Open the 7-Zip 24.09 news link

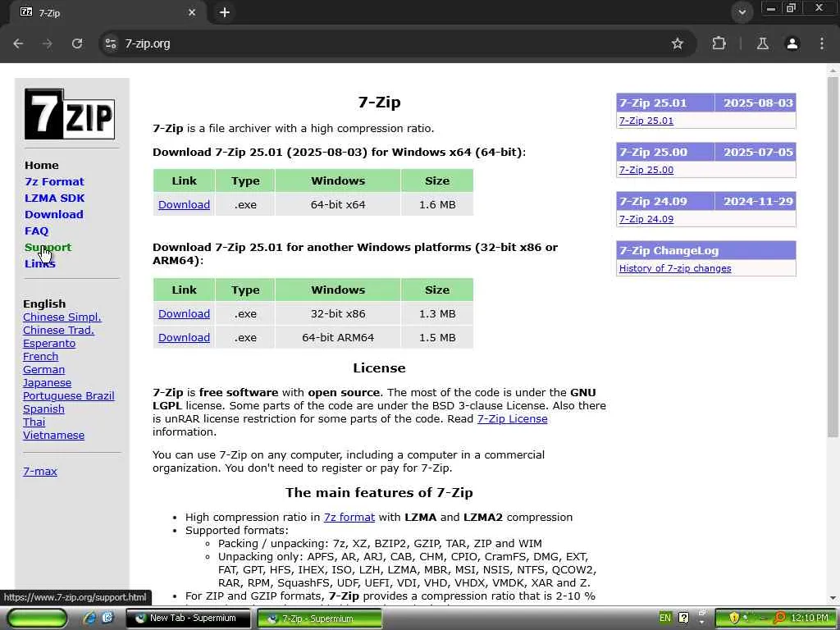(646, 219)
